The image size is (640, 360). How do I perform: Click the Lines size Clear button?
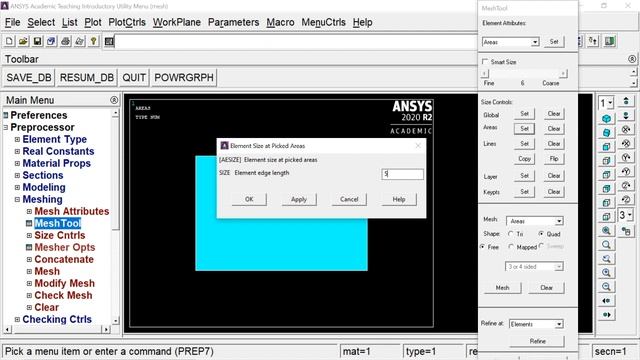tap(554, 144)
